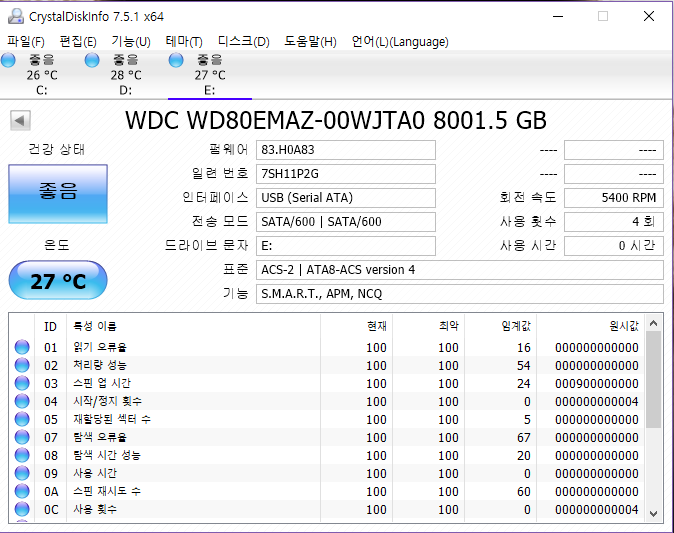Screen dimensions: 674x533
Task: Open the 편집(E) menu
Action: coord(78,41)
